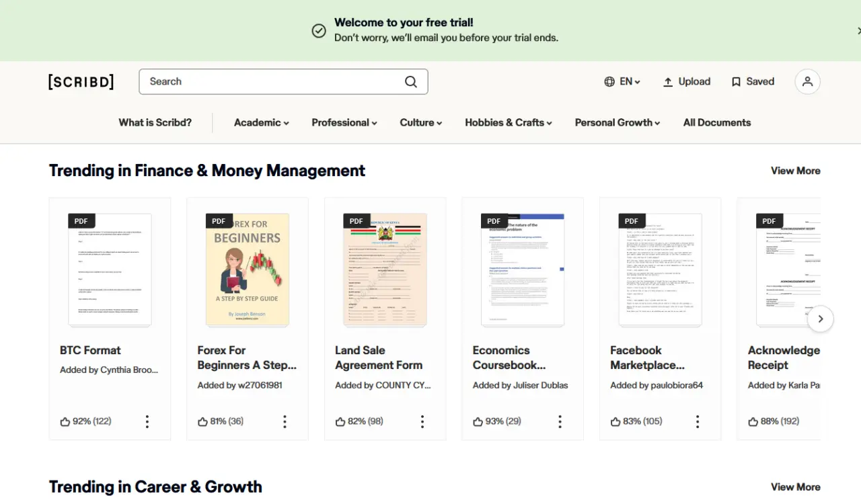
Task: Open Acknowledgement Receipt thumbnail
Action: (788, 270)
